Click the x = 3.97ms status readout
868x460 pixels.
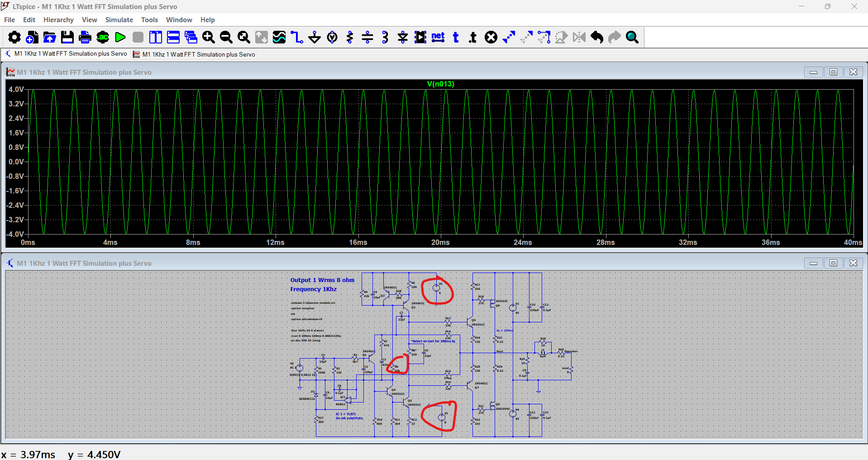click(28, 455)
